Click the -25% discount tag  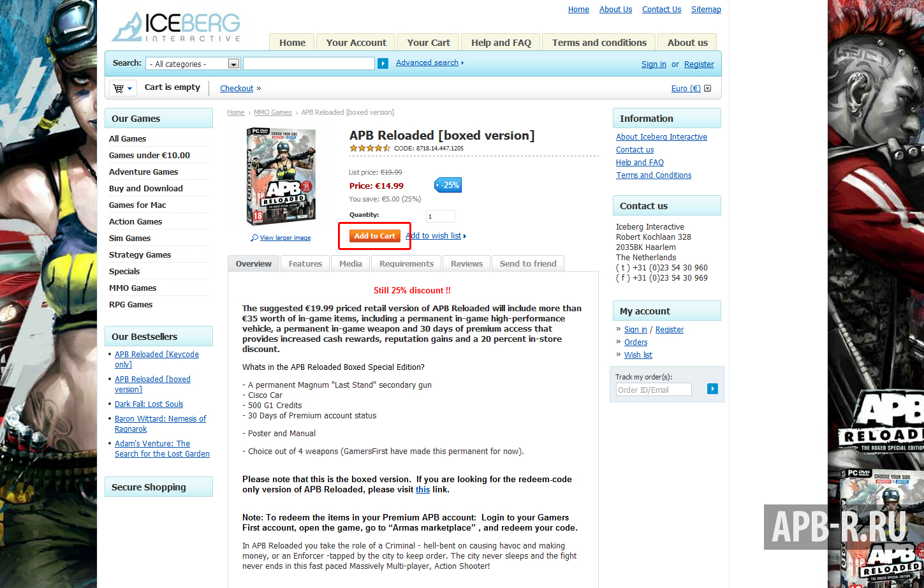coord(448,185)
